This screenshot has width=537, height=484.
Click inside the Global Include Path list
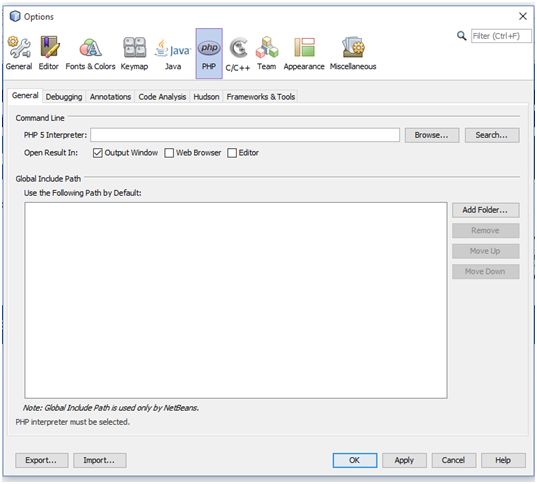(x=236, y=300)
